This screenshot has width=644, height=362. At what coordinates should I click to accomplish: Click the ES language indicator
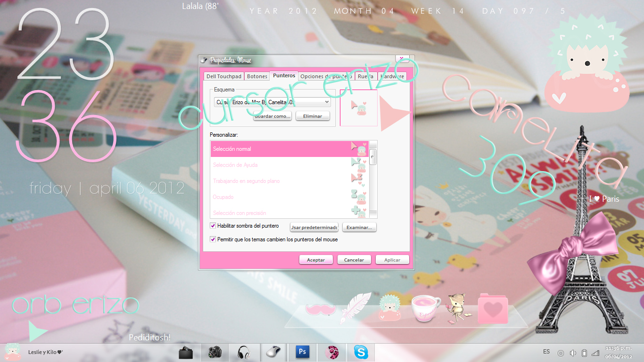546,352
